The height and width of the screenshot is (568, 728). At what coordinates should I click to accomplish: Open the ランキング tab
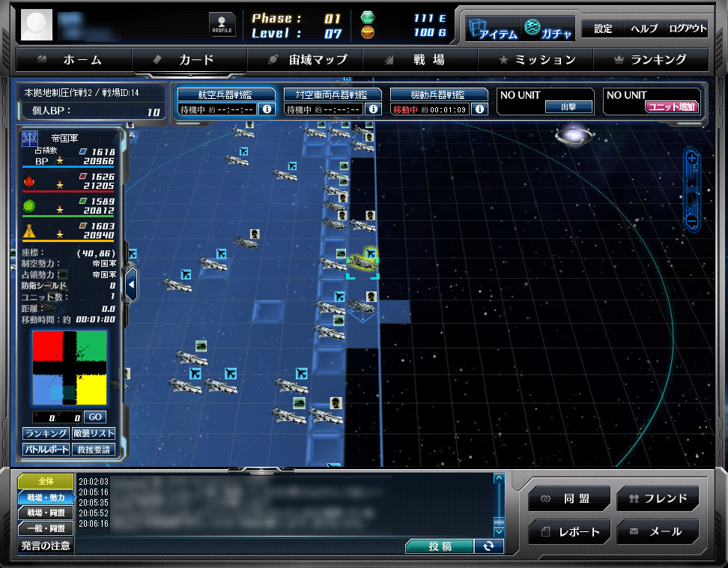click(651, 60)
